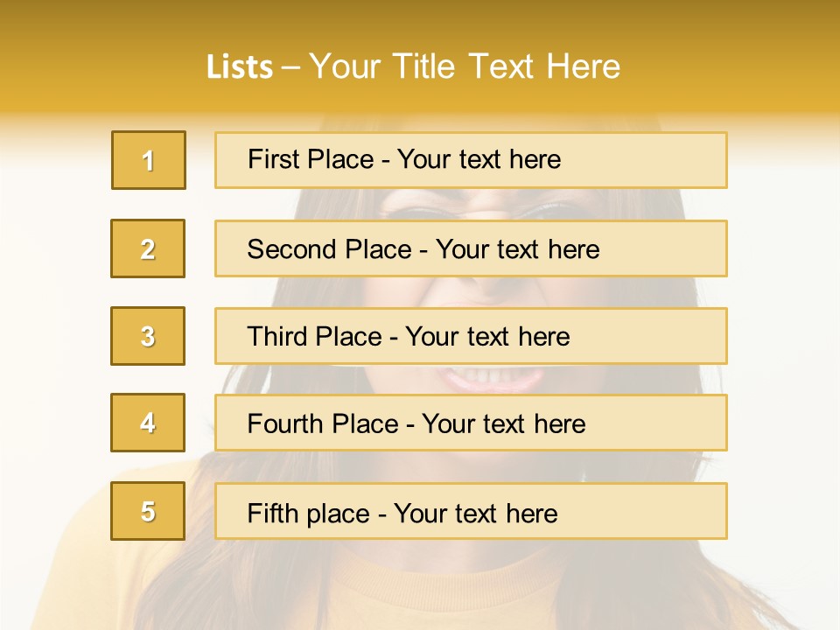The image size is (840, 630).
Task: Click the words 'First Place'
Action: tap(311, 159)
